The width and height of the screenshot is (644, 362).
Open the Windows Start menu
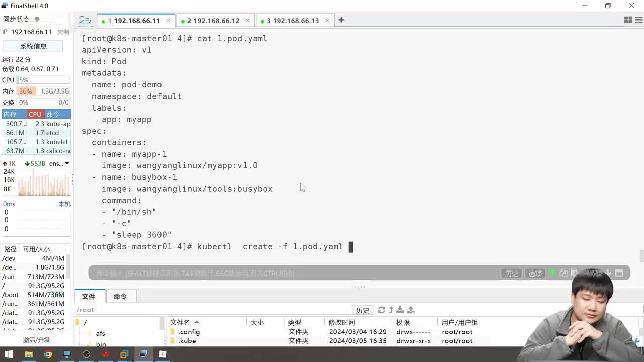click(9, 354)
